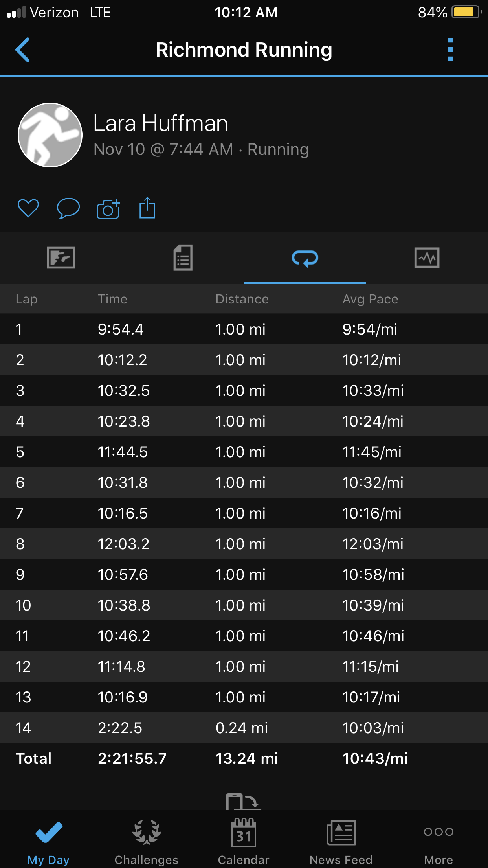Viewport: 488px width, 868px height.
Task: Open the charts tab icon
Action: point(427,258)
